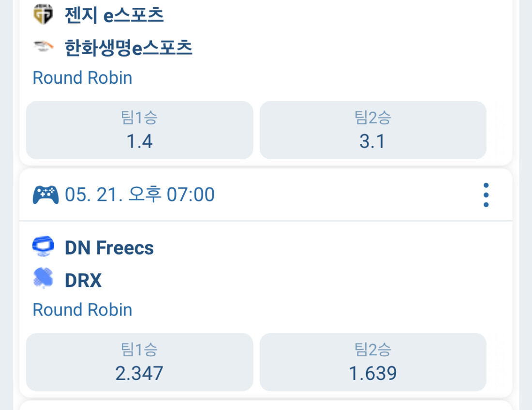The image size is (532, 410).
Task: Tap the DN Freecs team logo
Action: pyautogui.click(x=43, y=247)
